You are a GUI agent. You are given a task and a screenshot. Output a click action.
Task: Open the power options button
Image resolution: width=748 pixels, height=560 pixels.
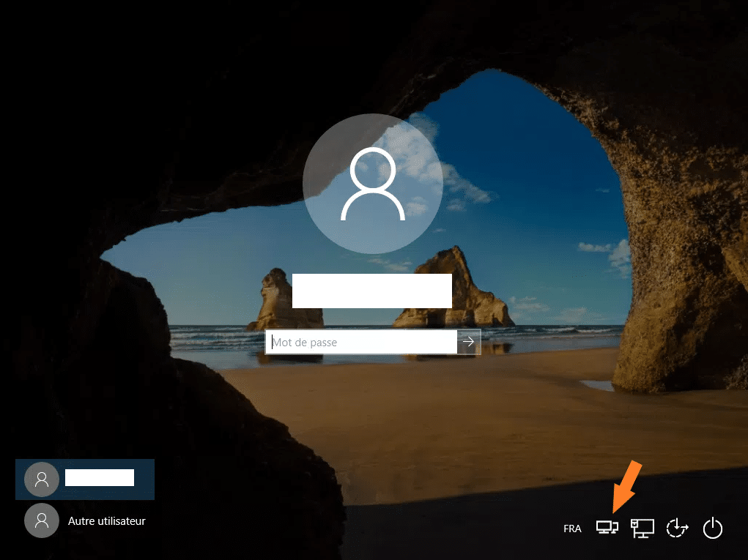click(713, 528)
